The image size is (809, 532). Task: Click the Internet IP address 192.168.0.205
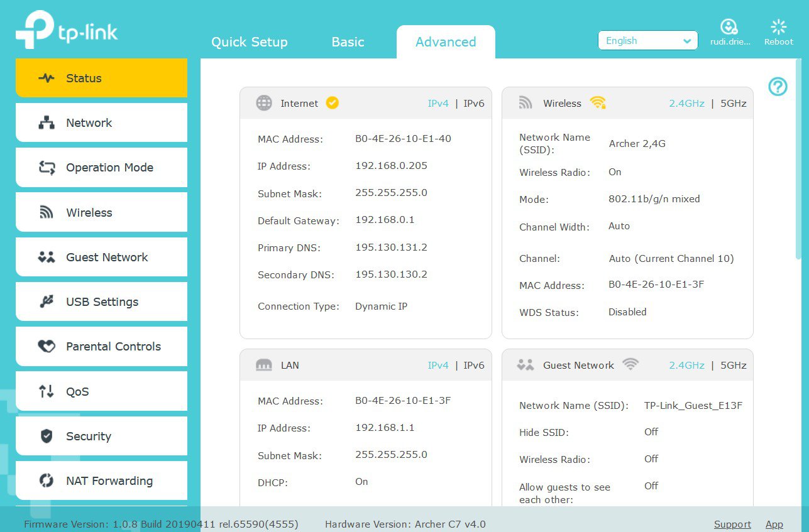point(391,166)
